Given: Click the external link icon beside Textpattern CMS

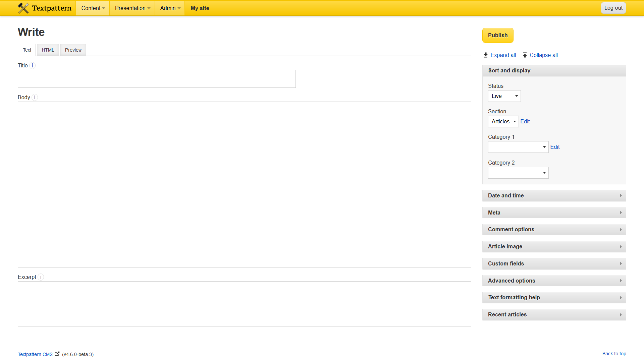Looking at the screenshot, I should tap(57, 354).
